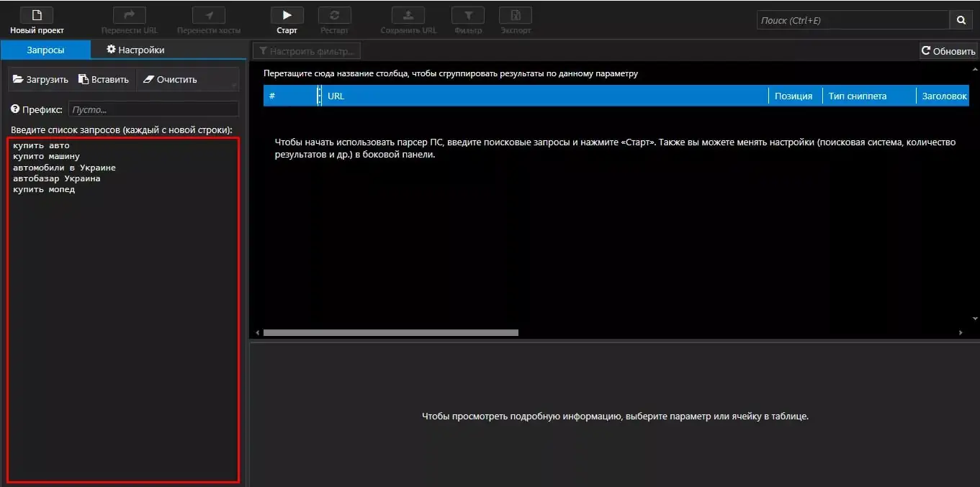Click the horizontal scrollbar under results table
This screenshot has width=980, height=487.
pyautogui.click(x=391, y=333)
